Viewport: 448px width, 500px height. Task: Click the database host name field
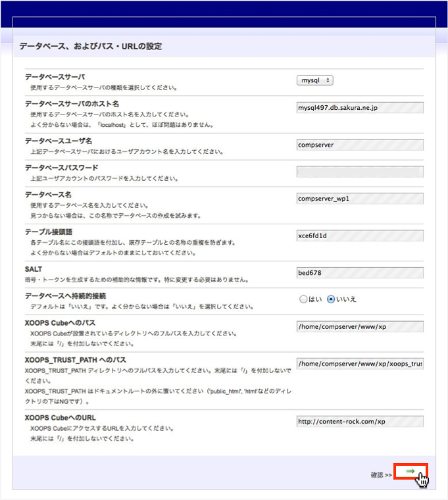[x=360, y=108]
